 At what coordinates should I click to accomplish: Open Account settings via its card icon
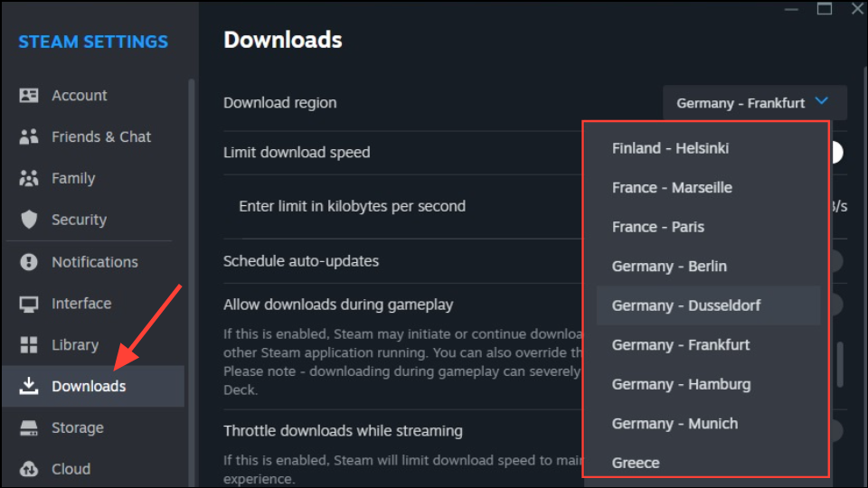click(29, 95)
